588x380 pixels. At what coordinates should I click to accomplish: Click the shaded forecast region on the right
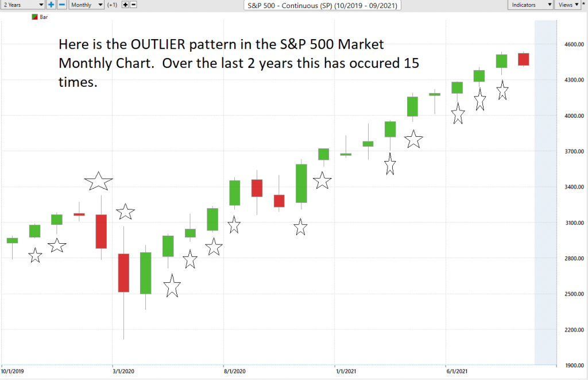pyautogui.click(x=546, y=190)
